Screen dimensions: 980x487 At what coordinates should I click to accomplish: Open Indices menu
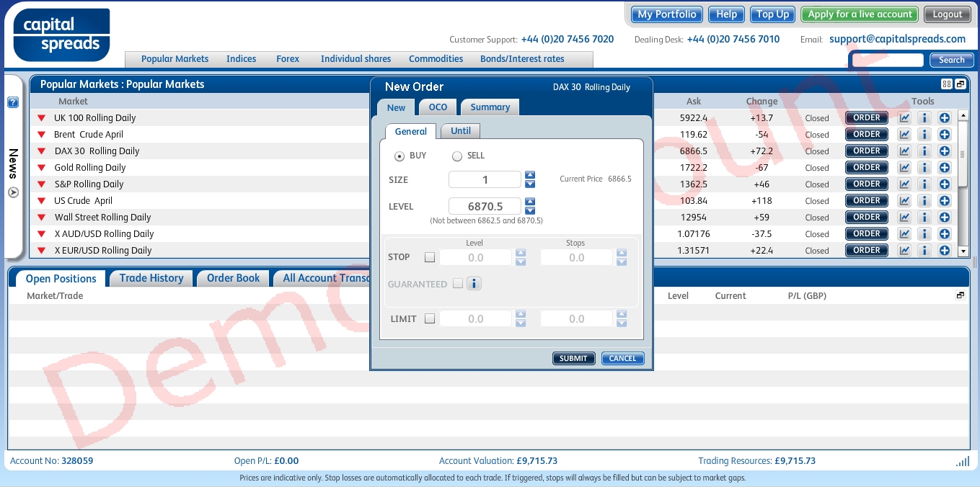coord(241,59)
